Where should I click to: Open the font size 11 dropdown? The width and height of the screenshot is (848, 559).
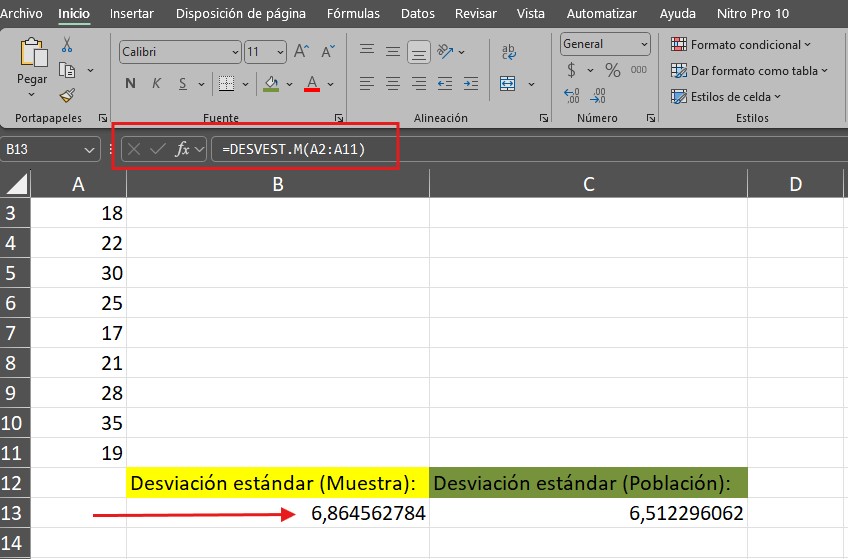280,52
